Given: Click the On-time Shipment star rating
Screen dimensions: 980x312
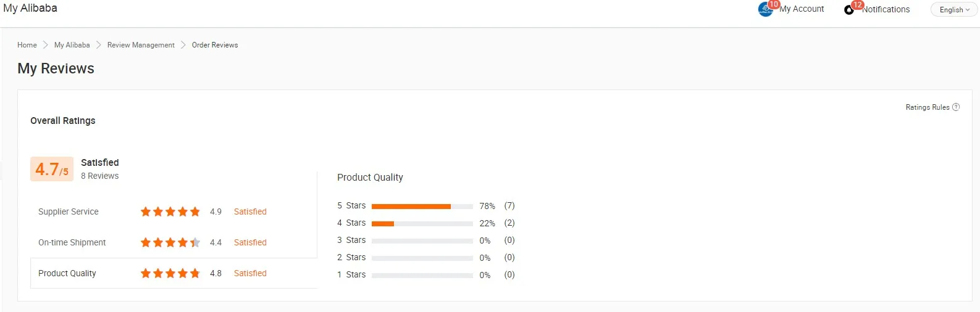Looking at the screenshot, I should click(170, 242).
